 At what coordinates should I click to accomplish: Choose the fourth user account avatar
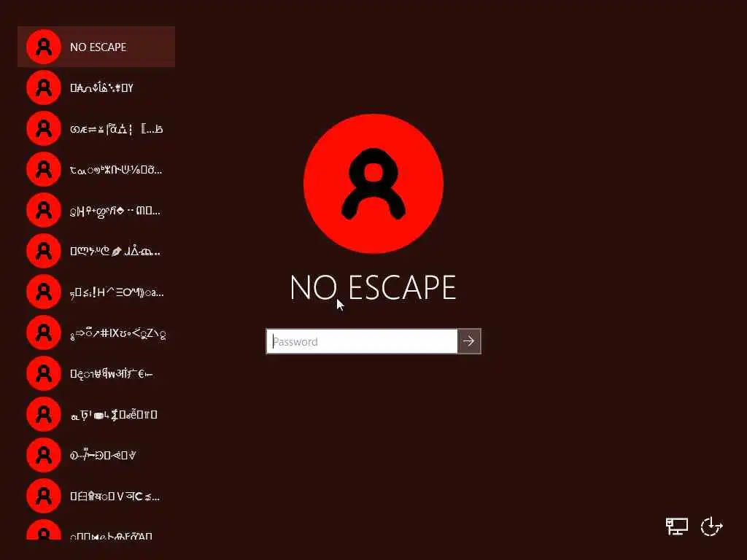click(x=44, y=169)
